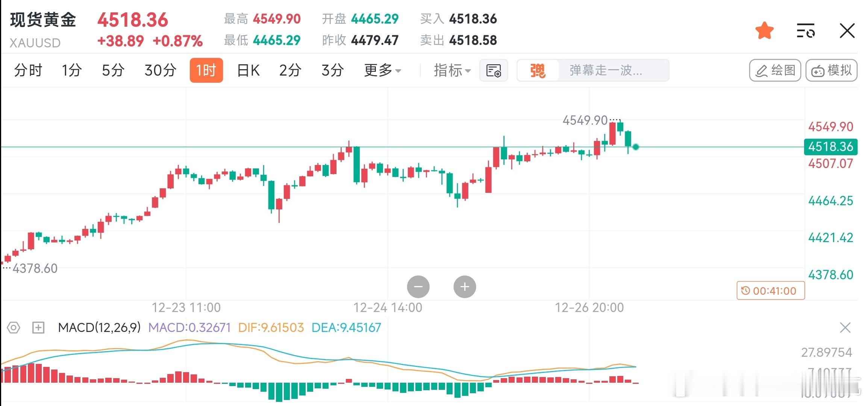This screenshot has height=406, width=868.
Task: Open the list search settings icon
Action: (x=806, y=30)
